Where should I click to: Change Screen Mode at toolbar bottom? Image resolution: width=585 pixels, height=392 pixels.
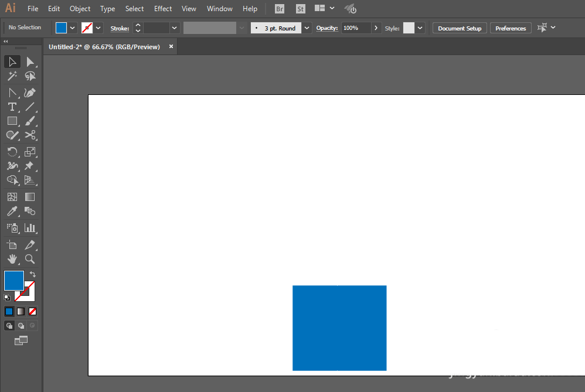tap(21, 340)
